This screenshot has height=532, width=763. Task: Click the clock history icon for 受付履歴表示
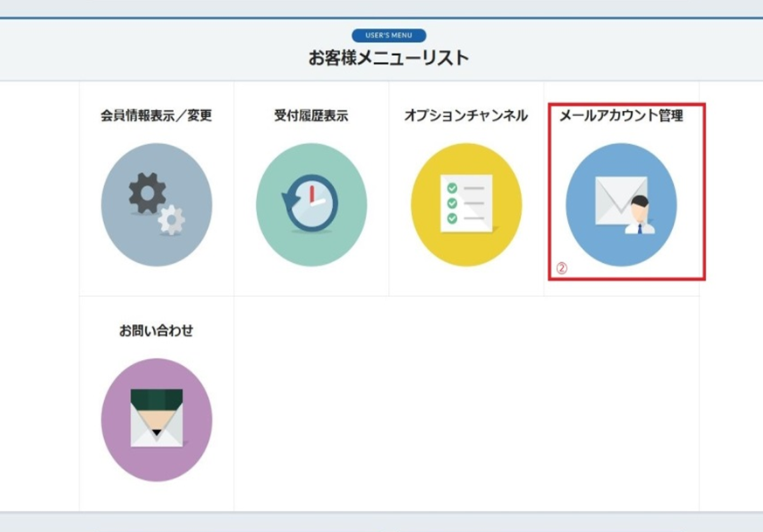pos(311,204)
